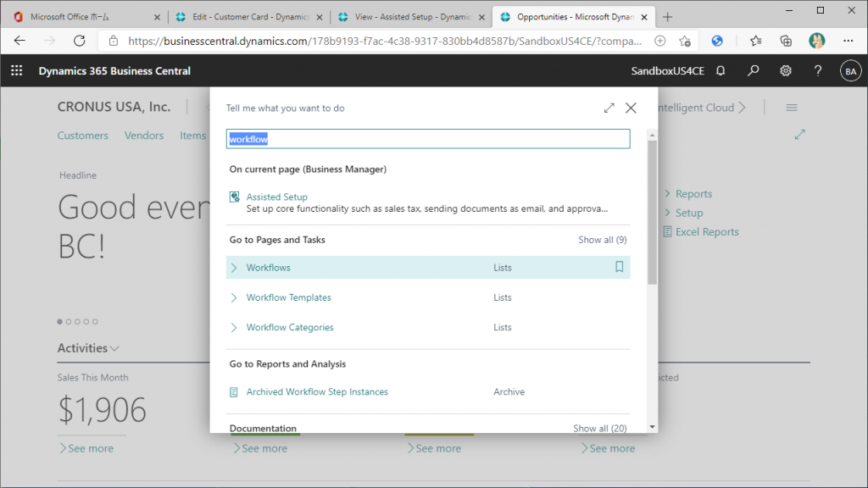The width and height of the screenshot is (868, 488).
Task: Open the Vendors navigation item
Action: pos(144,136)
